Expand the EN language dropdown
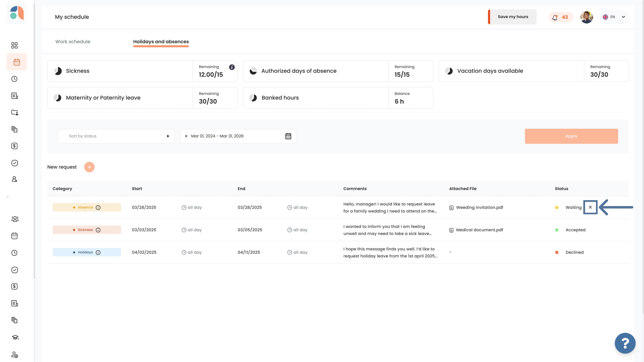 point(614,17)
